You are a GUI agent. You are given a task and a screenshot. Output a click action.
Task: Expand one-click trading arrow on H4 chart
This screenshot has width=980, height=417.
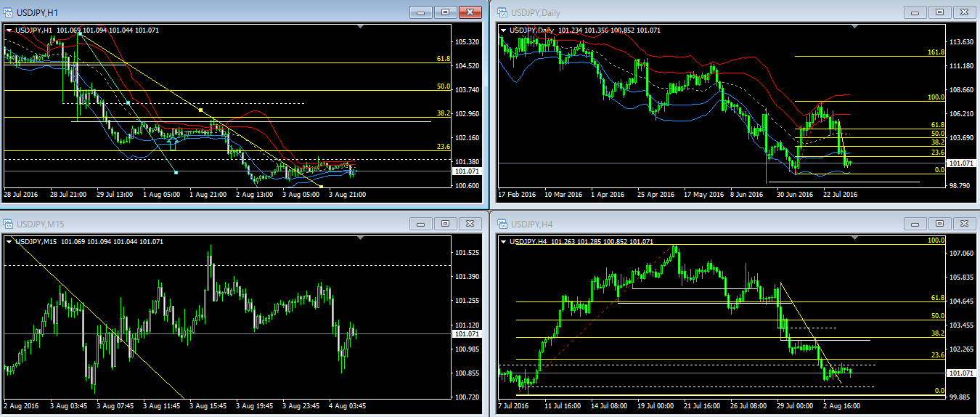point(503,241)
